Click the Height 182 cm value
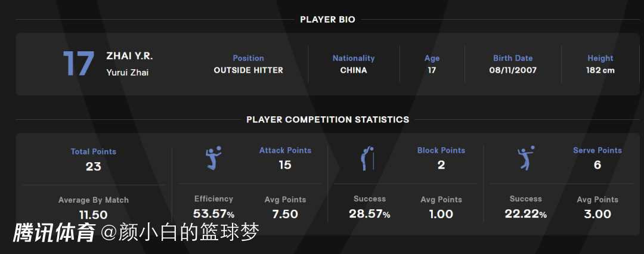Screen dimensions: 644x254 (x=600, y=70)
